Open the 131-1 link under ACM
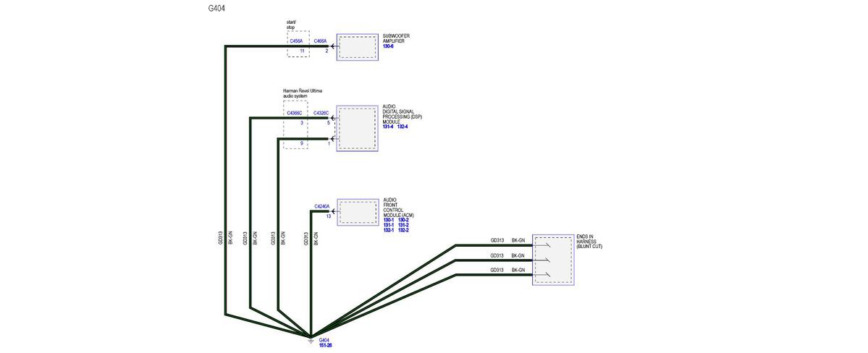This screenshot has height=353, width=868. (389, 225)
